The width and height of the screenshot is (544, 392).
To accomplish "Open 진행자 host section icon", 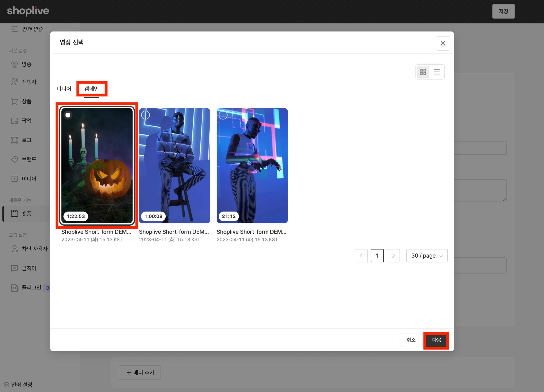I will pos(14,82).
